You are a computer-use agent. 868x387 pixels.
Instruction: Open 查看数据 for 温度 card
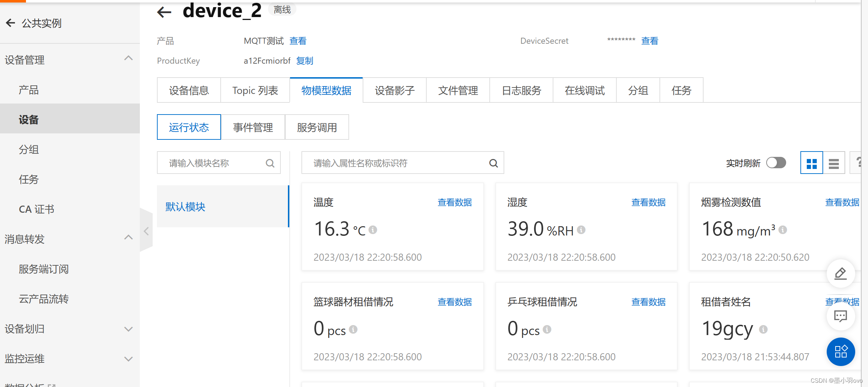(x=455, y=202)
